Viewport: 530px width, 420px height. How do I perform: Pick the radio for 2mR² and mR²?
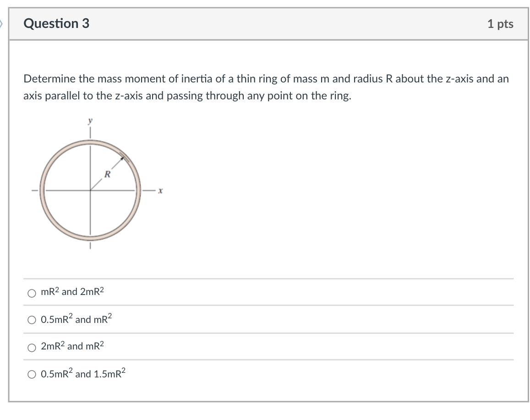[x=32, y=348]
